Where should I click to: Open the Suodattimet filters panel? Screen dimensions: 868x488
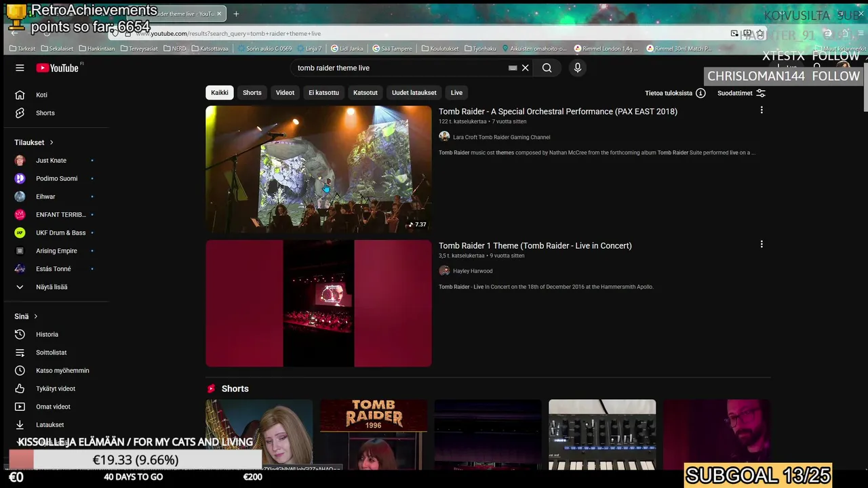[x=741, y=93]
